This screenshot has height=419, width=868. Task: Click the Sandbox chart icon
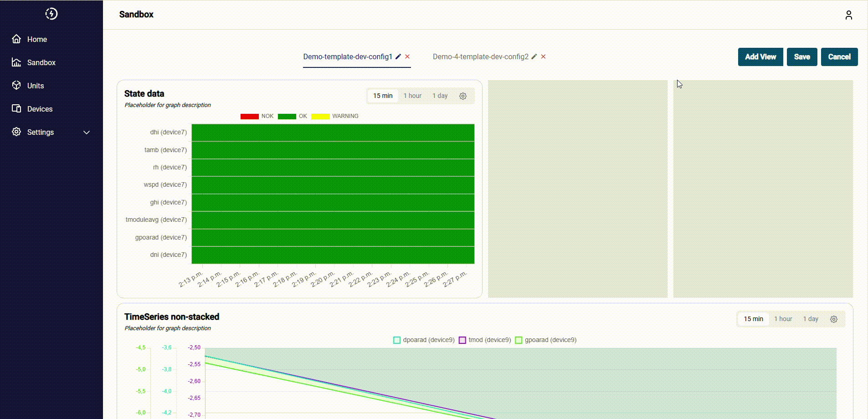point(16,62)
